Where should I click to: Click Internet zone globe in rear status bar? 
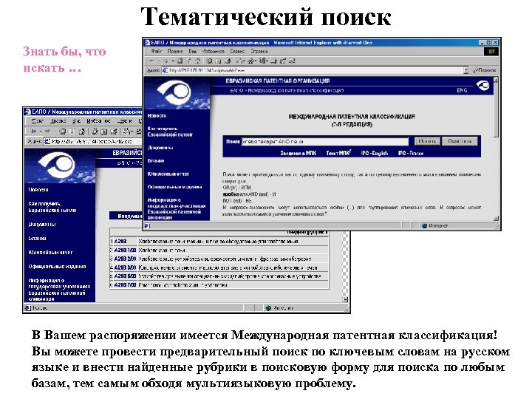pos(268,308)
